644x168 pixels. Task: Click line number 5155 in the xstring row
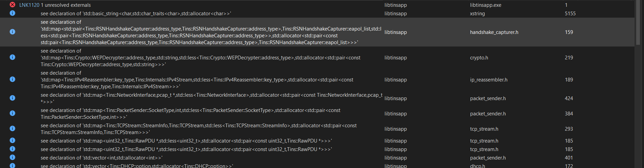[x=570, y=14]
